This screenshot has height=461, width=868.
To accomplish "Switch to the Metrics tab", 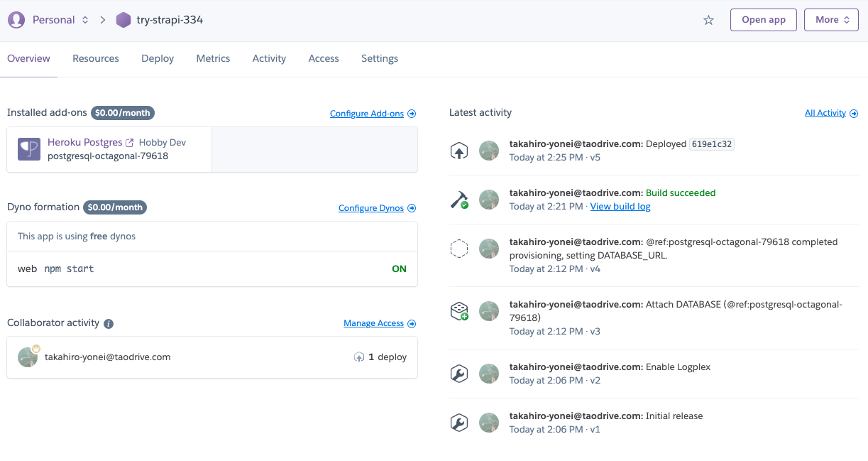I will coord(213,58).
